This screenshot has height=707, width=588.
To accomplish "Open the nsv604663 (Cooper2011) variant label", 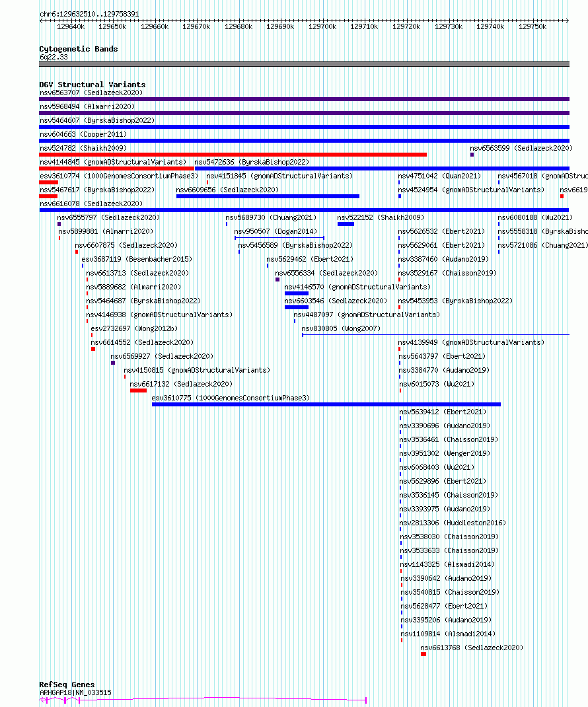I will 83,134.
